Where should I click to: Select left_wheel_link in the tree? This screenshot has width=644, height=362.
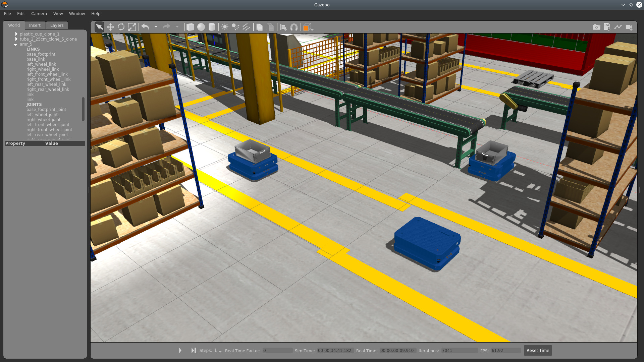tap(41, 64)
